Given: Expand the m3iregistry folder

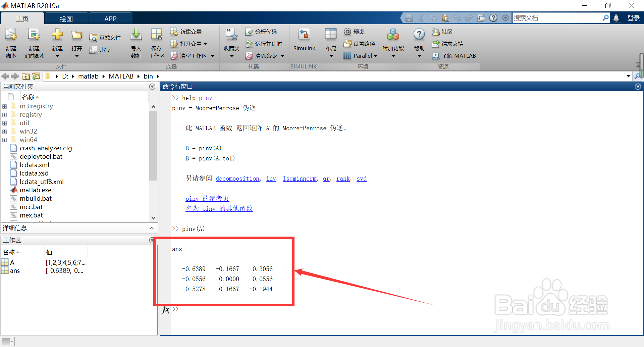Looking at the screenshot, I should [5, 106].
